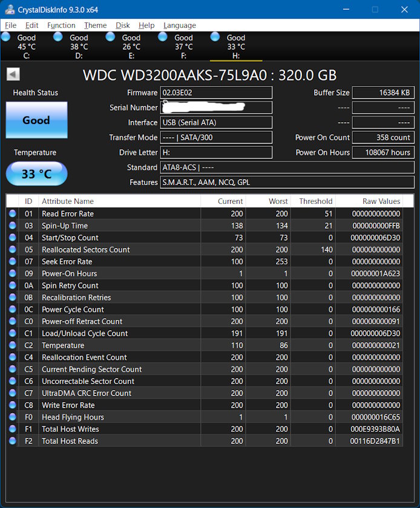The width and height of the screenshot is (420, 508).
Task: Open the Function menu
Action: coord(61,25)
